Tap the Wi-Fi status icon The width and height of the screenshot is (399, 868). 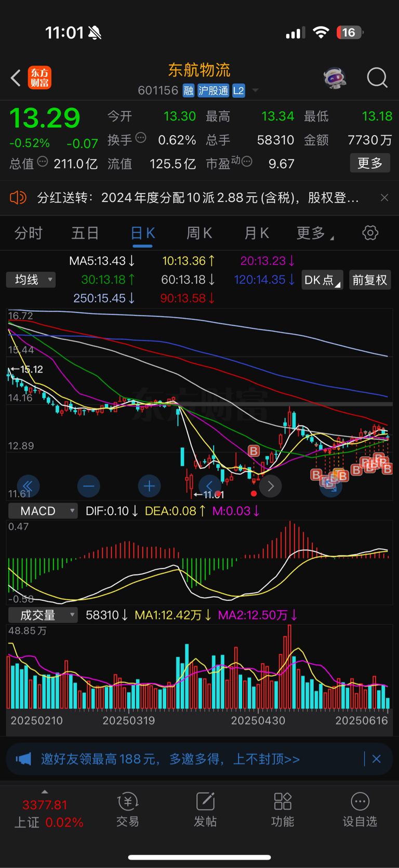(x=321, y=33)
